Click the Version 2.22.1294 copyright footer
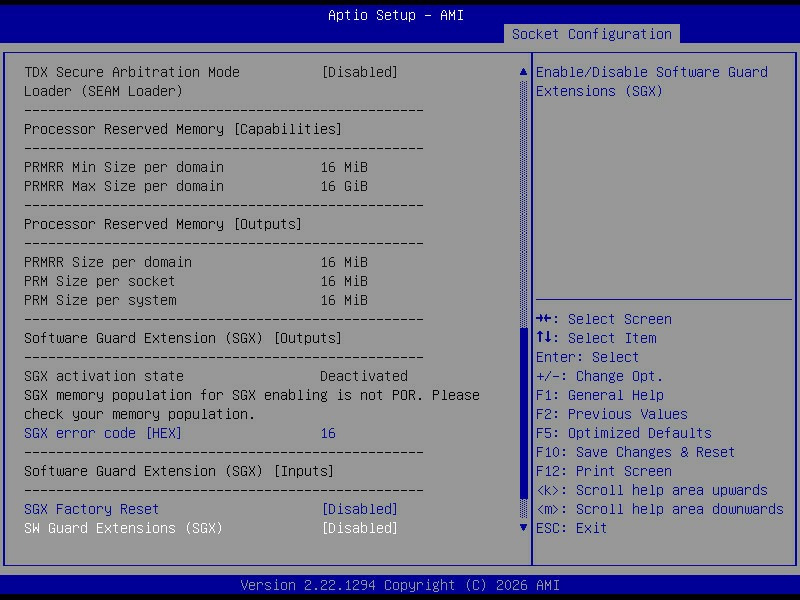This screenshot has width=800, height=600. 400,585
